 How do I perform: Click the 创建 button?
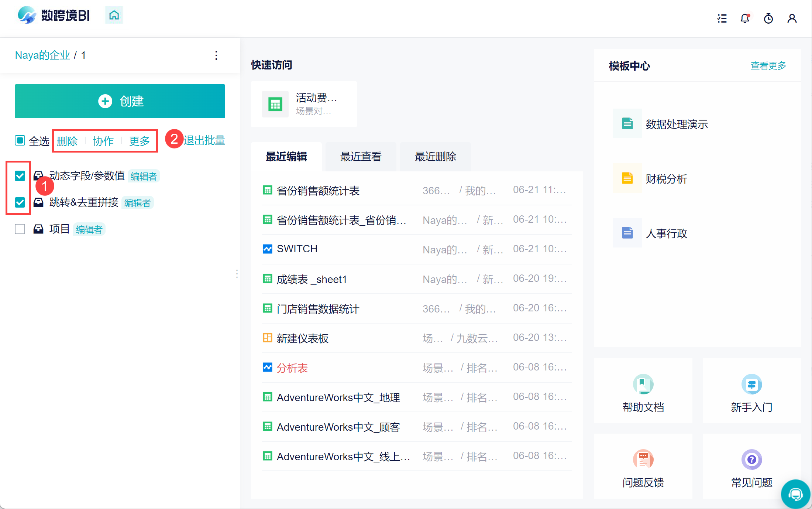point(120,101)
